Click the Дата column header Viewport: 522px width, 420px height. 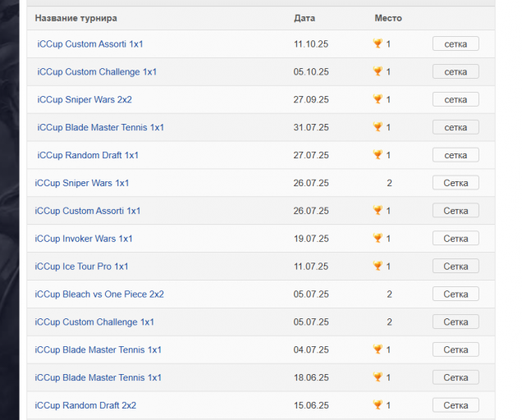pos(304,18)
